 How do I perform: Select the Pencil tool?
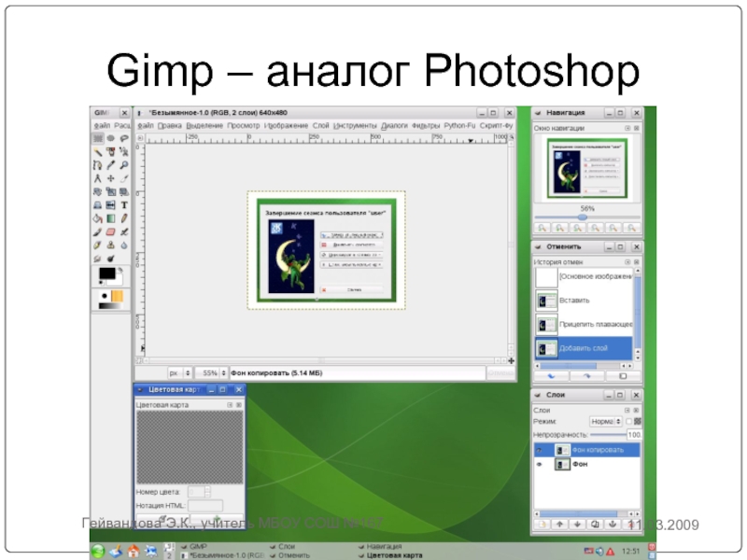tap(124, 218)
